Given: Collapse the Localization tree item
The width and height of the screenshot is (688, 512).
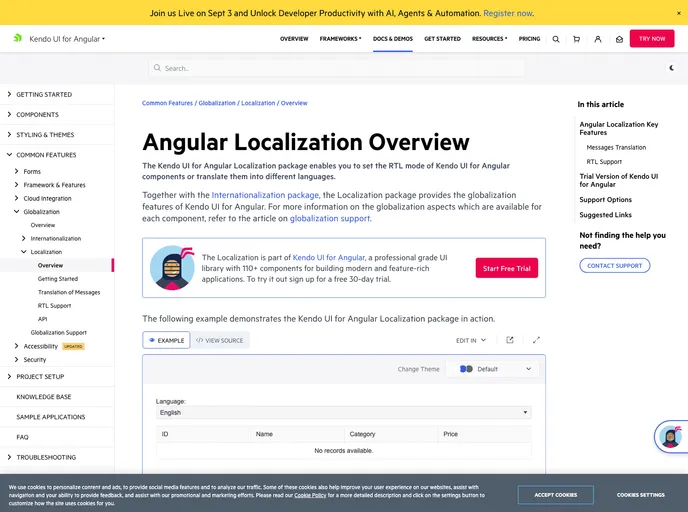Looking at the screenshot, I should click(x=23, y=252).
